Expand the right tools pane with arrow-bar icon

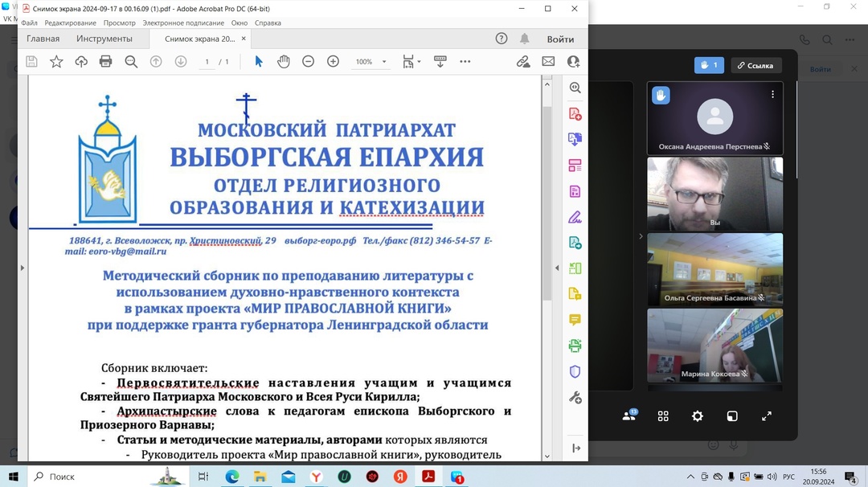(575, 448)
